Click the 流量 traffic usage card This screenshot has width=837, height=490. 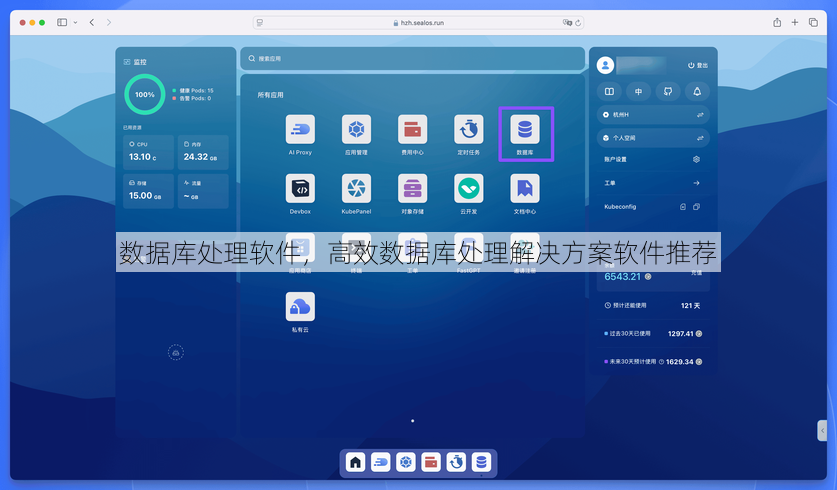(x=203, y=191)
